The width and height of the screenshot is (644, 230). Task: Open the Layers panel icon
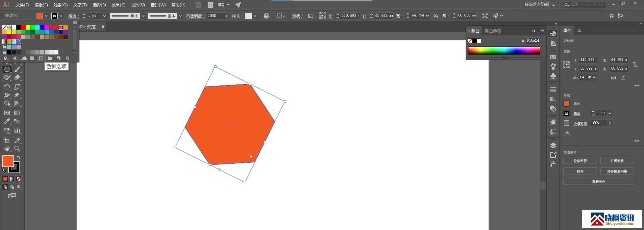click(553, 145)
